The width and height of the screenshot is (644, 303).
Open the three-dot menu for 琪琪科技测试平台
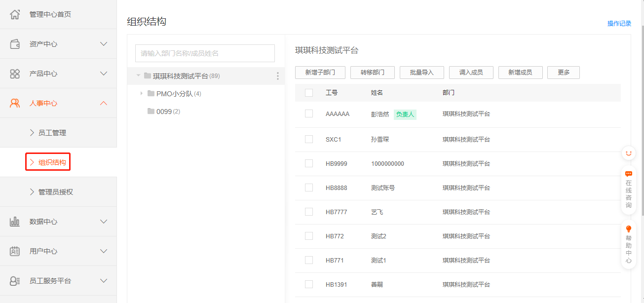click(277, 76)
